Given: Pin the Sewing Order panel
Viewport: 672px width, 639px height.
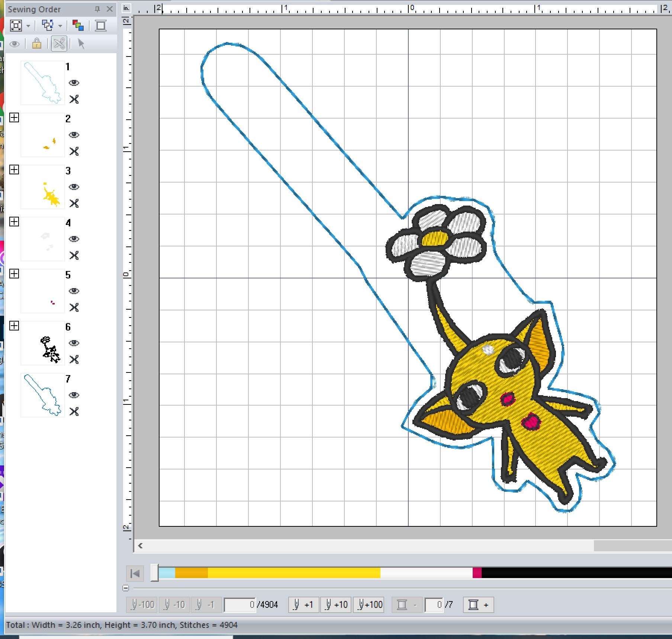Looking at the screenshot, I should 97,9.
